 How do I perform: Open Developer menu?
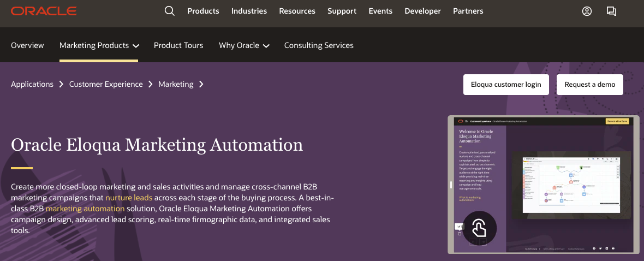(422, 11)
